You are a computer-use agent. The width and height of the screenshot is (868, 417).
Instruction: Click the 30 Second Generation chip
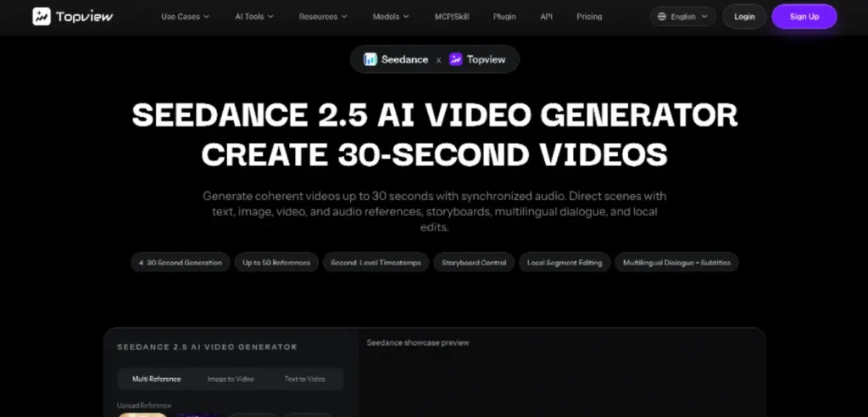click(181, 263)
